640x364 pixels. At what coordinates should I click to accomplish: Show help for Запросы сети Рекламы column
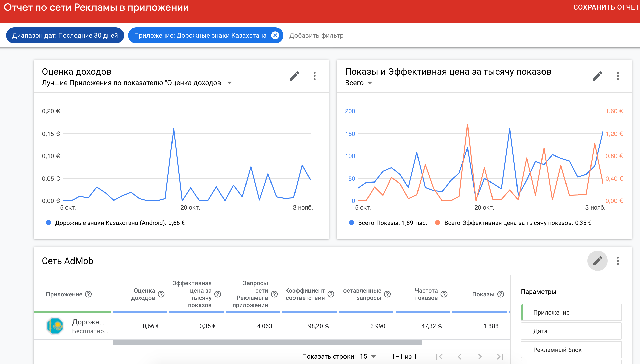274,294
